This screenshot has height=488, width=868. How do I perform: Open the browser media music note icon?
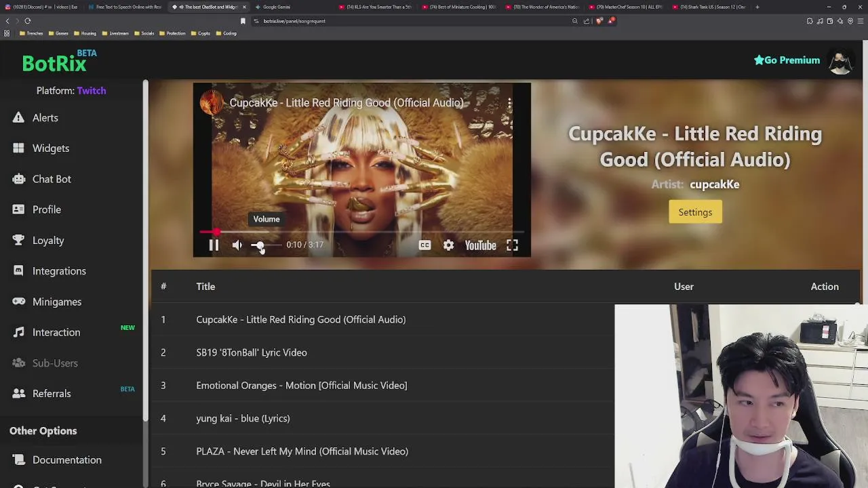(x=820, y=21)
